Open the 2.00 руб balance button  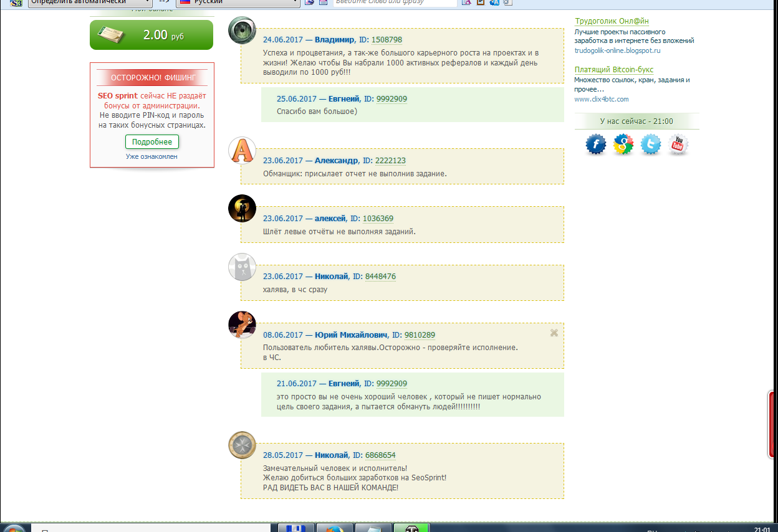(151, 35)
